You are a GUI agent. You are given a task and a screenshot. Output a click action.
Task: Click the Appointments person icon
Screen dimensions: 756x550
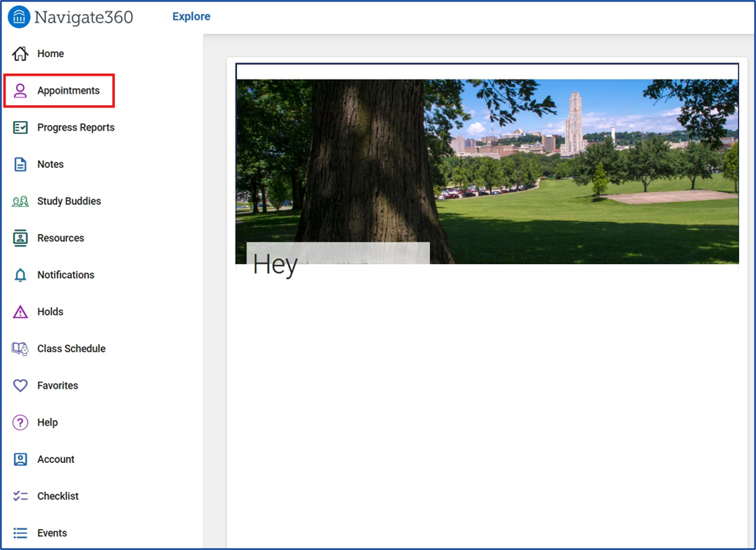point(20,90)
